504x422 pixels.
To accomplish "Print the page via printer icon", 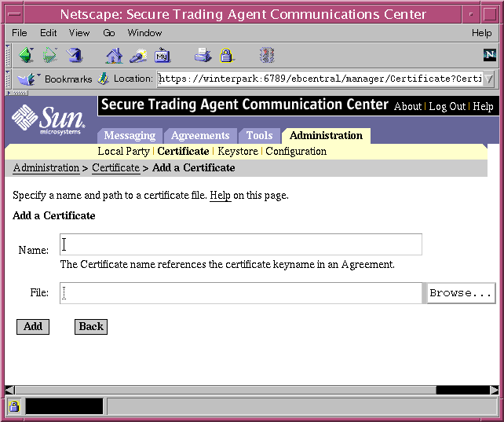I will tap(203, 55).
